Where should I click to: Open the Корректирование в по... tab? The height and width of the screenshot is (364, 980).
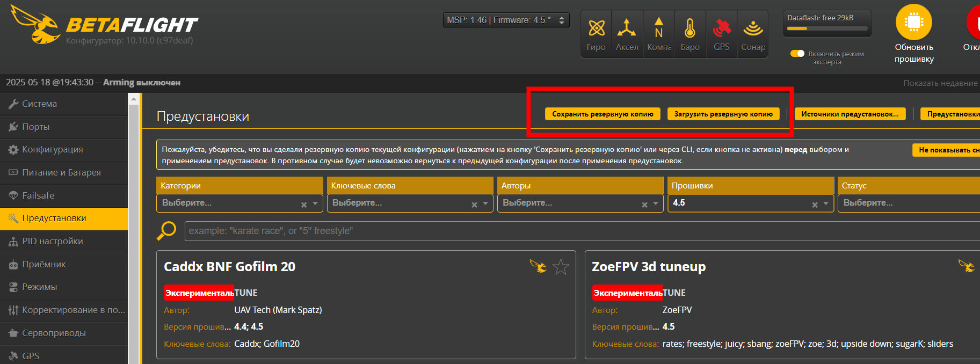[64, 310]
